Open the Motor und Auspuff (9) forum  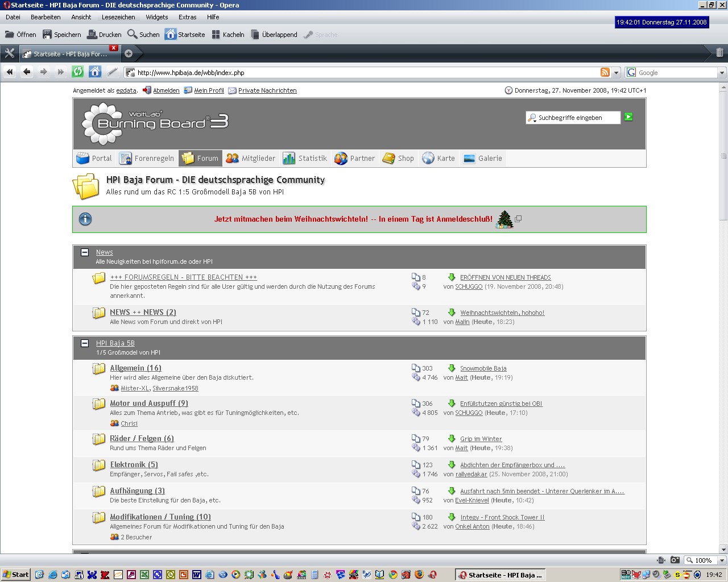(149, 404)
